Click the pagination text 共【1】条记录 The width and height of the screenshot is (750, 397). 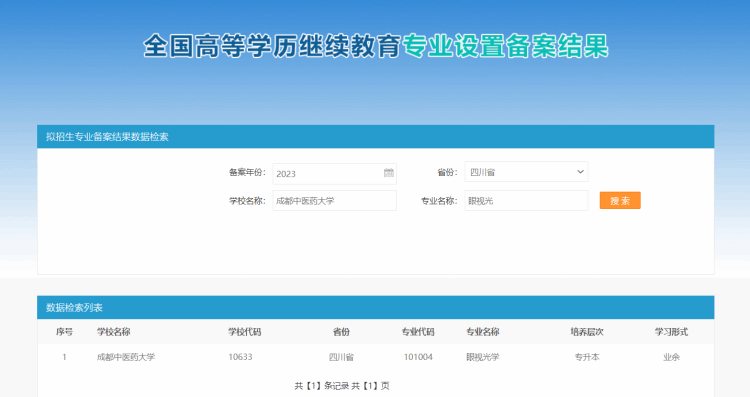321,386
